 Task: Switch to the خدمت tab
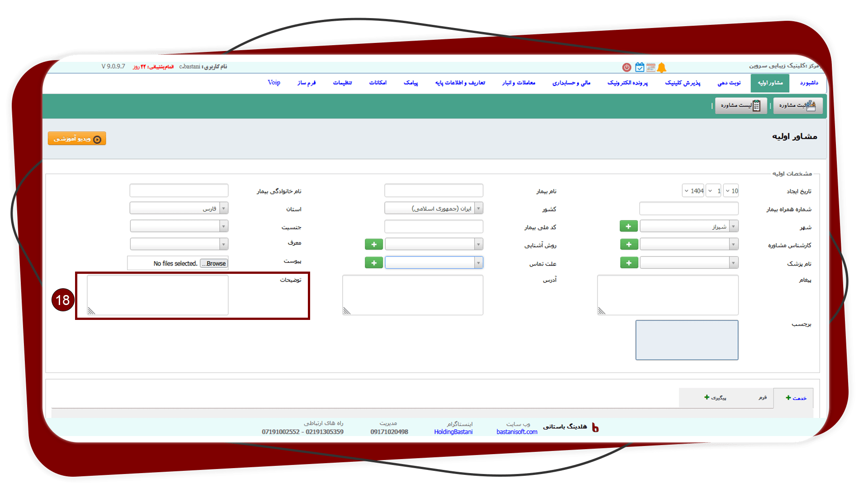point(793,398)
